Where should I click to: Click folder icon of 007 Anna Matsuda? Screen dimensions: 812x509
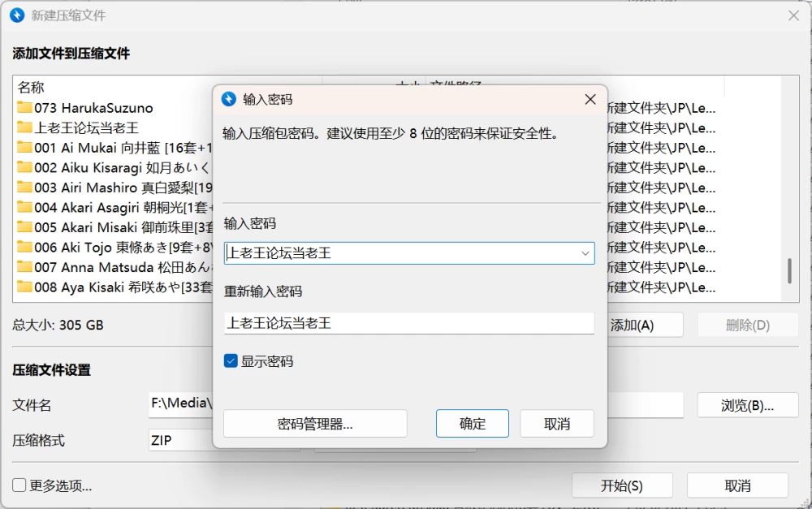[24, 266]
